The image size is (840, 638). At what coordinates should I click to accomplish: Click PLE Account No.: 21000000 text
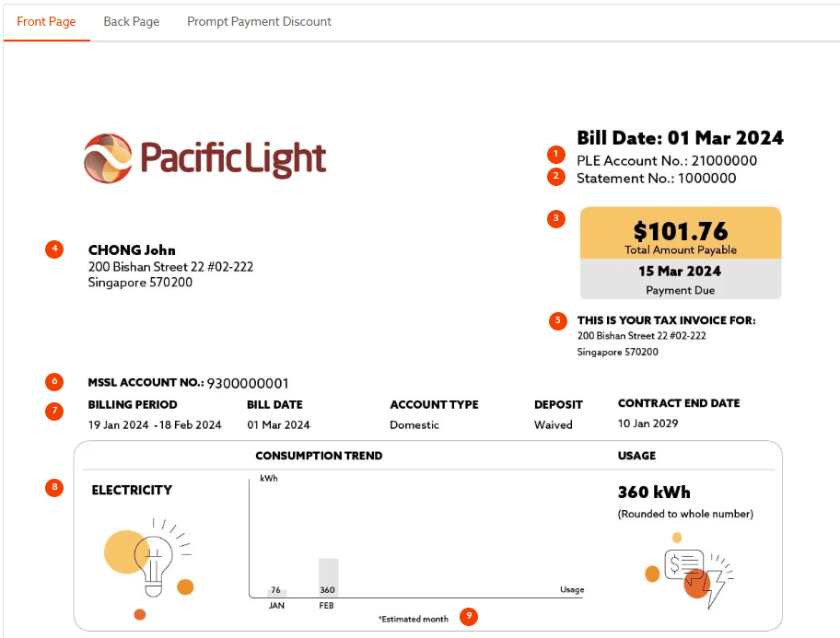point(667,161)
